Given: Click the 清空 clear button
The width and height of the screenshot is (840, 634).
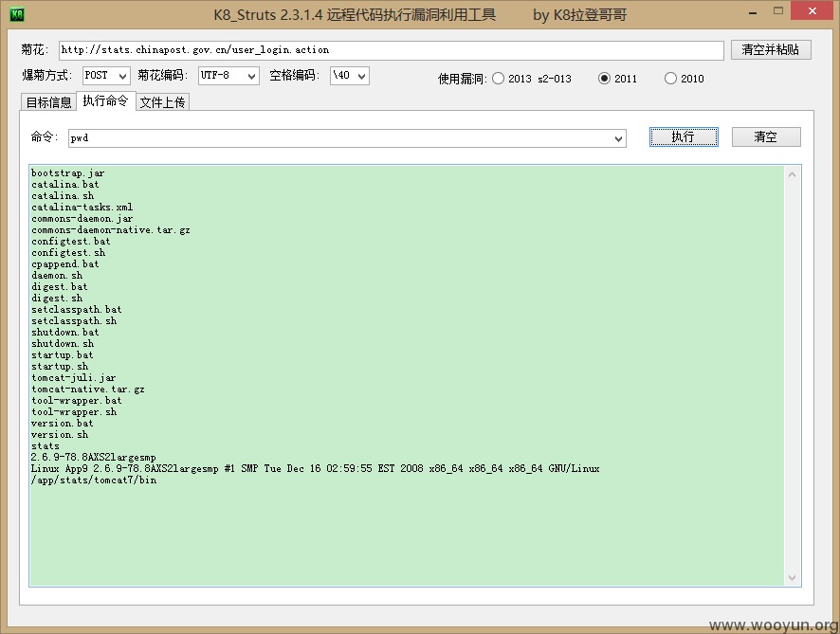Looking at the screenshot, I should click(x=766, y=136).
